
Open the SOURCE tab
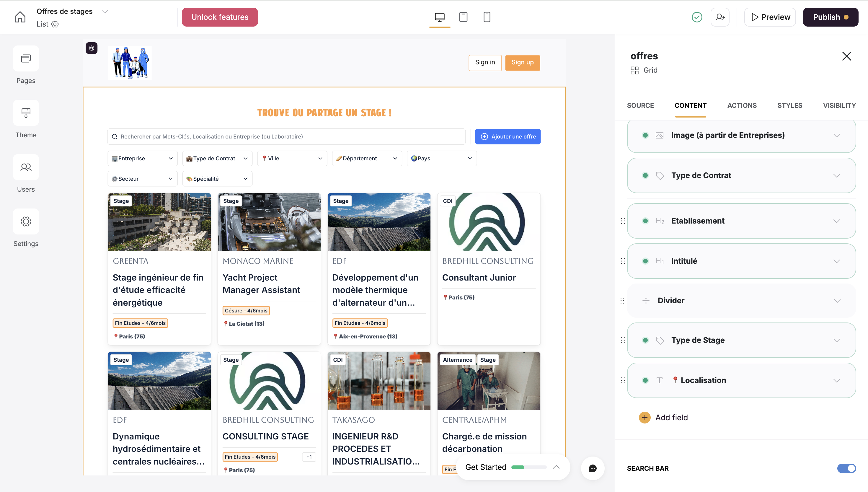coord(640,105)
